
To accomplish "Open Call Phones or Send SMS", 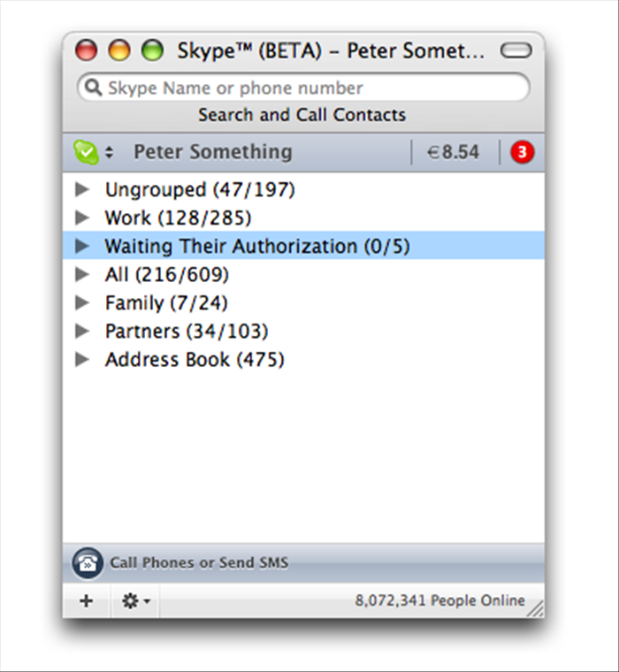I will click(199, 562).
